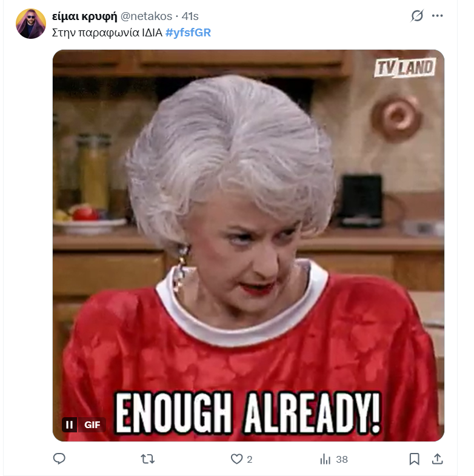474x476 pixels.
Task: Bookmark this tweet
Action: 414,459
